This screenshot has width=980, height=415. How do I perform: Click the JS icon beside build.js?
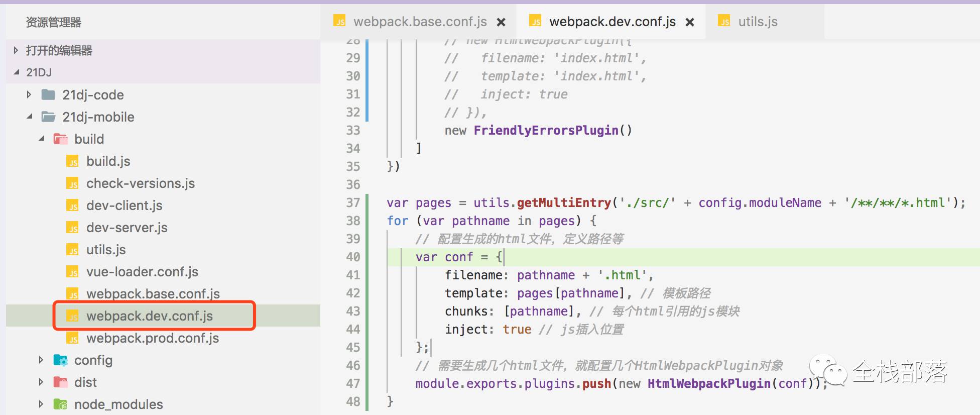73,161
